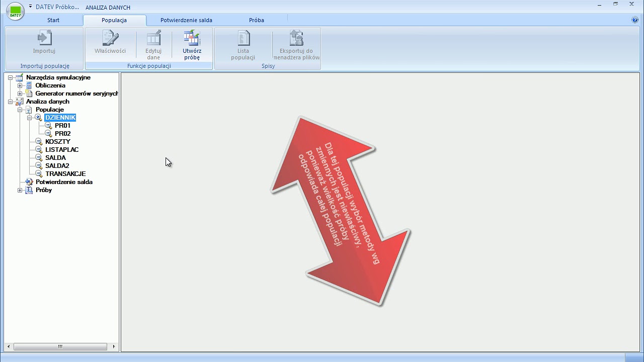
Task: Click the KOSZTY magnifier icon
Action: 39,142
